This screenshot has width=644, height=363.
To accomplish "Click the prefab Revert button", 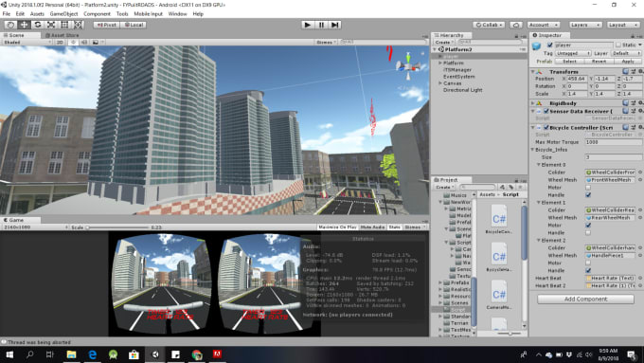I will pos(599,61).
